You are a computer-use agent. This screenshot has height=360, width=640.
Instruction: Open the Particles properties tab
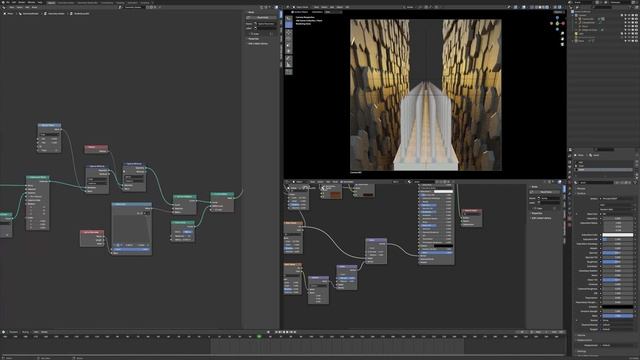click(x=570, y=198)
